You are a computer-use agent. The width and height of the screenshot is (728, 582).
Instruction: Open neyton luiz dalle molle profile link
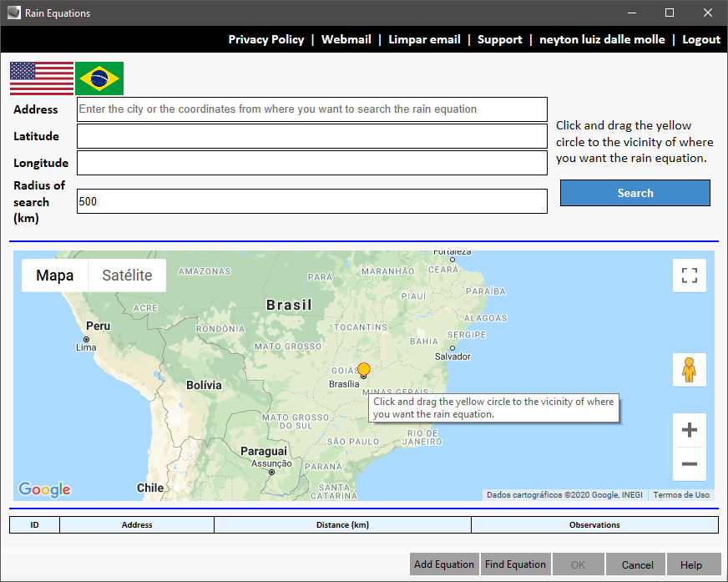coord(602,39)
